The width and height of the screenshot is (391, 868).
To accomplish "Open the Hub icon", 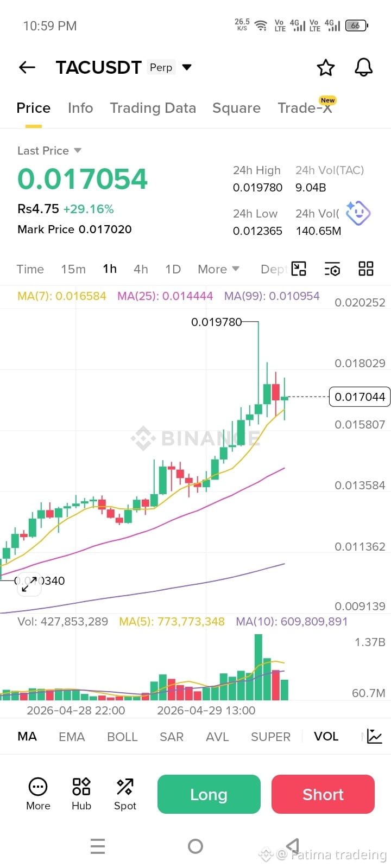I will pos(81,787).
